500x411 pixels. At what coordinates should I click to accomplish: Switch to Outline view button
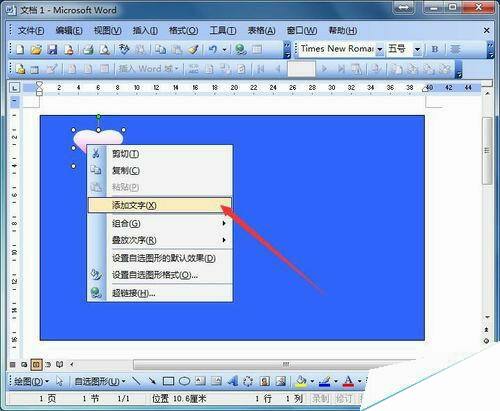click(x=48, y=364)
